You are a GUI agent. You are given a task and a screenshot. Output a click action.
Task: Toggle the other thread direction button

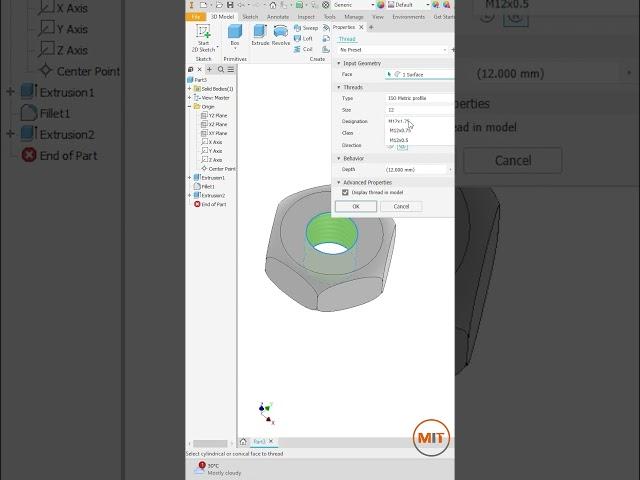click(x=391, y=147)
